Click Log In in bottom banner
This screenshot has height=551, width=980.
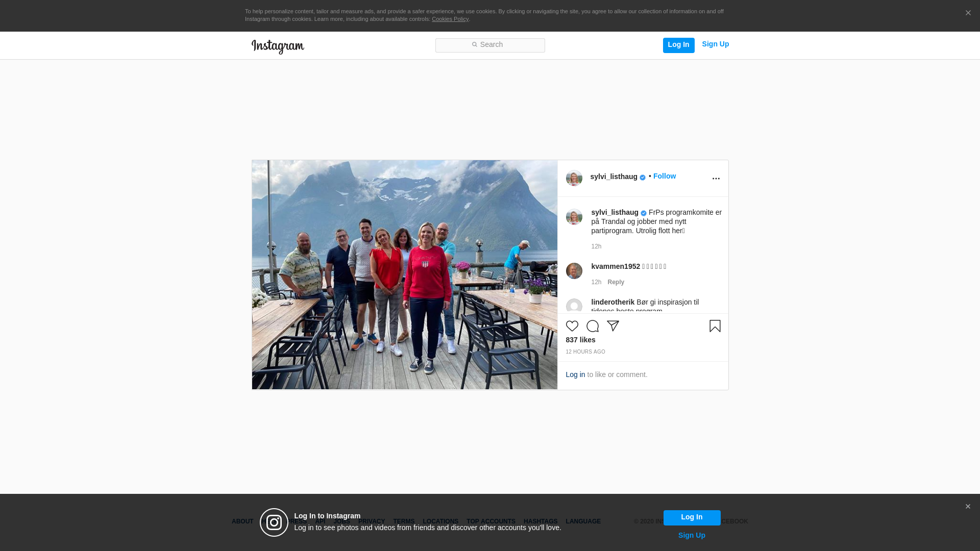[692, 518]
